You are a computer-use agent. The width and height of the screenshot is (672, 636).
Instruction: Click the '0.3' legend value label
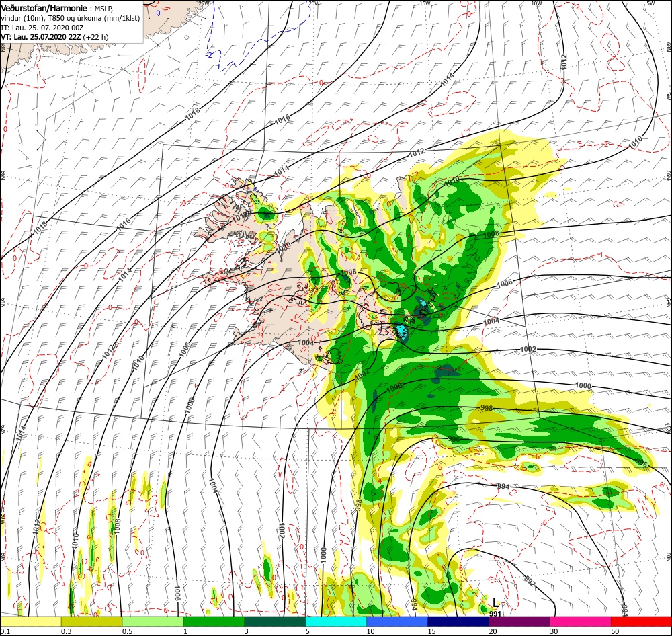point(66,631)
